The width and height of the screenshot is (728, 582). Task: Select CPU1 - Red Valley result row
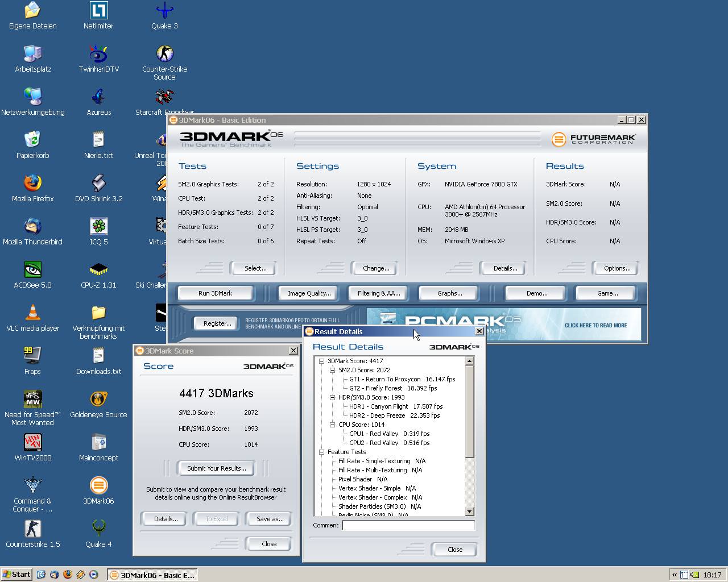[x=390, y=434]
